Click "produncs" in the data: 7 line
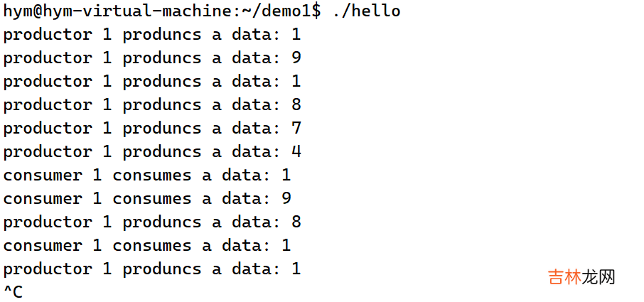Screen dimensions: 644x302 162,129
